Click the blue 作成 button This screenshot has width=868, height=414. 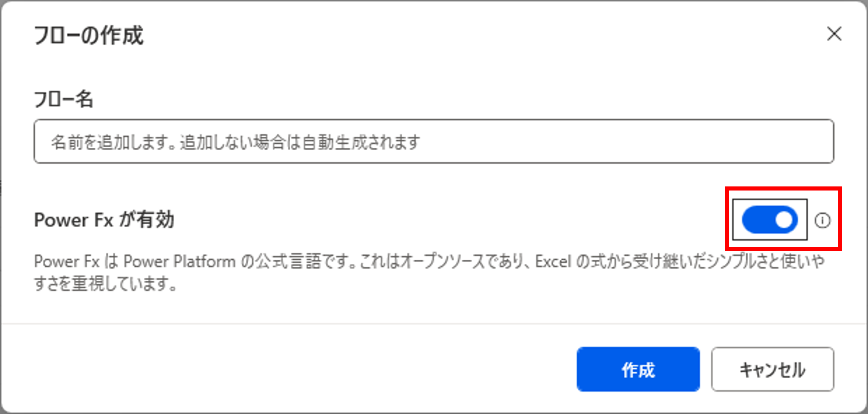point(638,369)
